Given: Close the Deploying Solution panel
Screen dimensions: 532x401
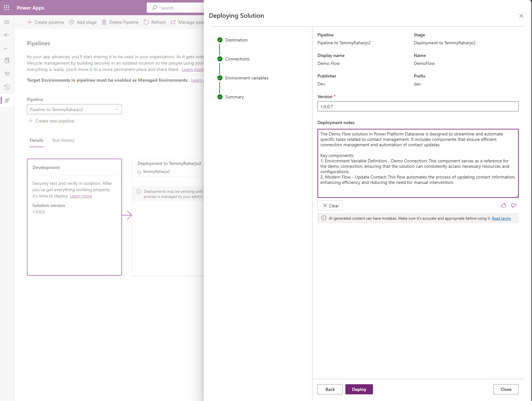Looking at the screenshot, I should pos(521,16).
